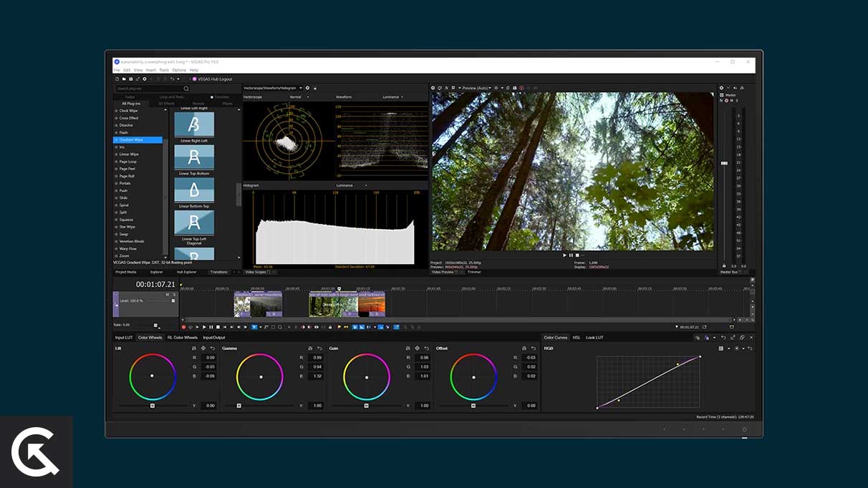Click the Lift color wheel
The height and width of the screenshot is (488, 868).
153,376
